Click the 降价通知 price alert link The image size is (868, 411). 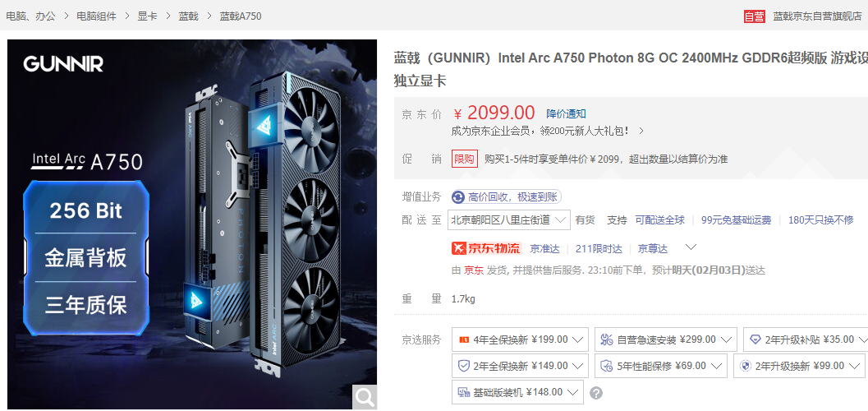tap(566, 114)
